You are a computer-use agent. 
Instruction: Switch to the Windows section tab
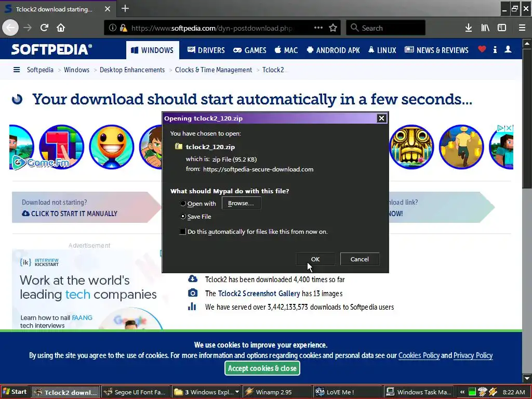(x=152, y=50)
